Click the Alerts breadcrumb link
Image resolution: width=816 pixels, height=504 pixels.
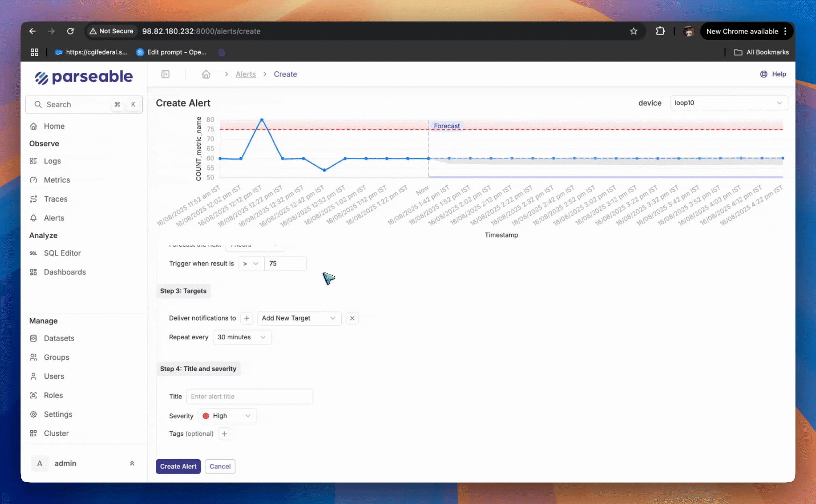tap(246, 74)
